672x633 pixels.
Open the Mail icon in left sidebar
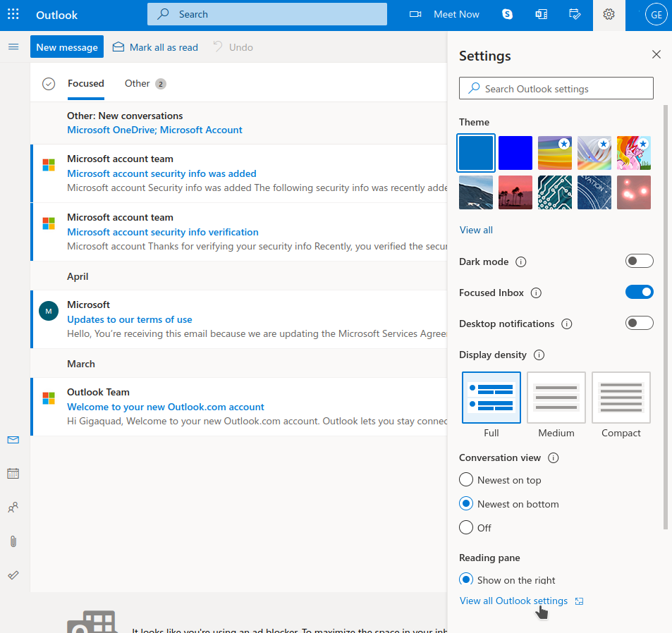[x=13, y=440]
